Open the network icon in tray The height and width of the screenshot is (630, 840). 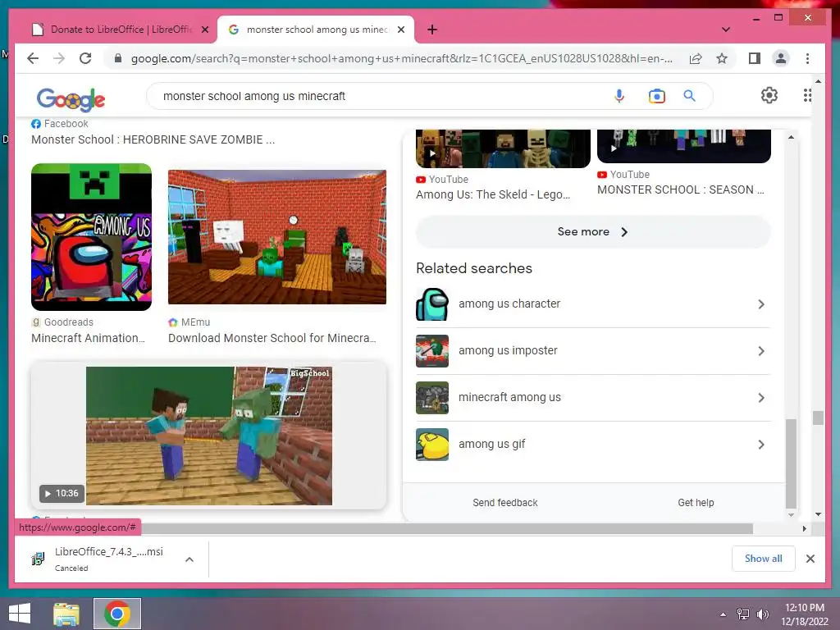point(742,614)
